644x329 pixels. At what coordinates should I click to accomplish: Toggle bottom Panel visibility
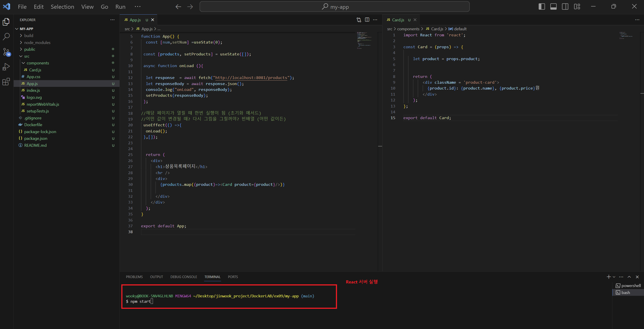click(553, 7)
